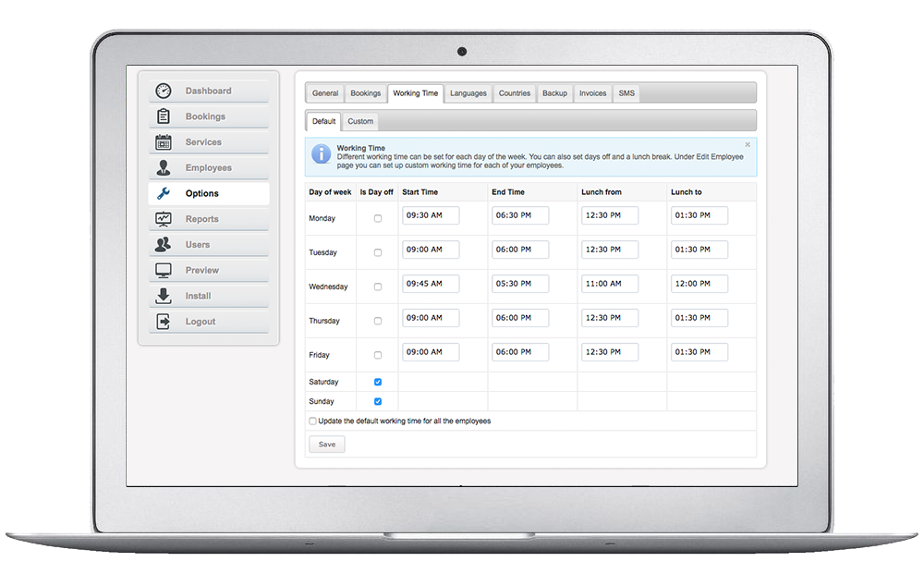Image resolution: width=924 pixels, height=586 pixels.
Task: Toggle the Wednesday day off checkbox
Action: pos(378,287)
